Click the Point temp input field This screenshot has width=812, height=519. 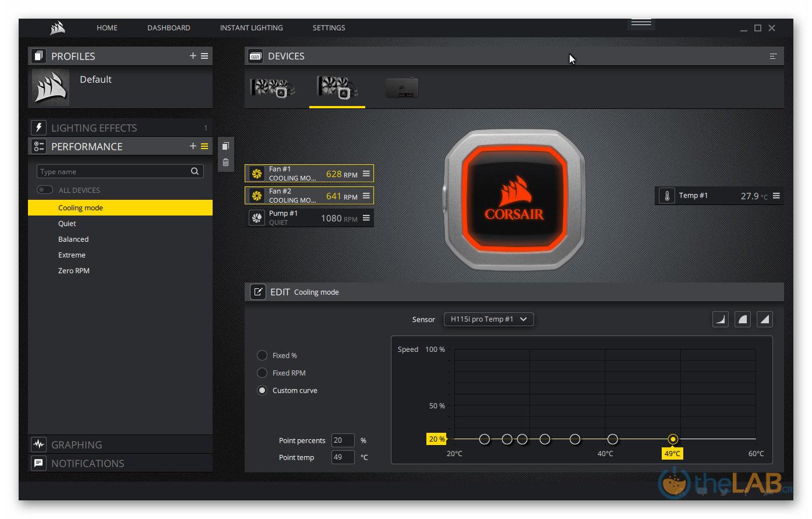click(343, 457)
